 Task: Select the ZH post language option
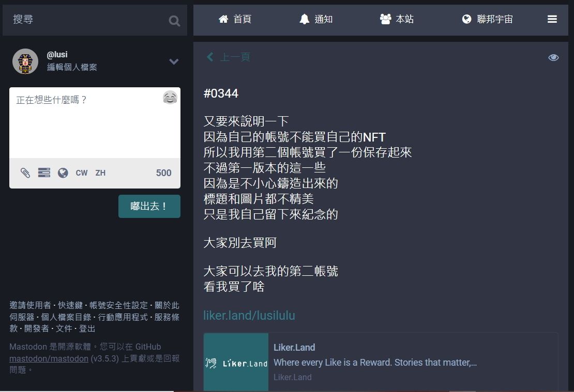[100, 173]
